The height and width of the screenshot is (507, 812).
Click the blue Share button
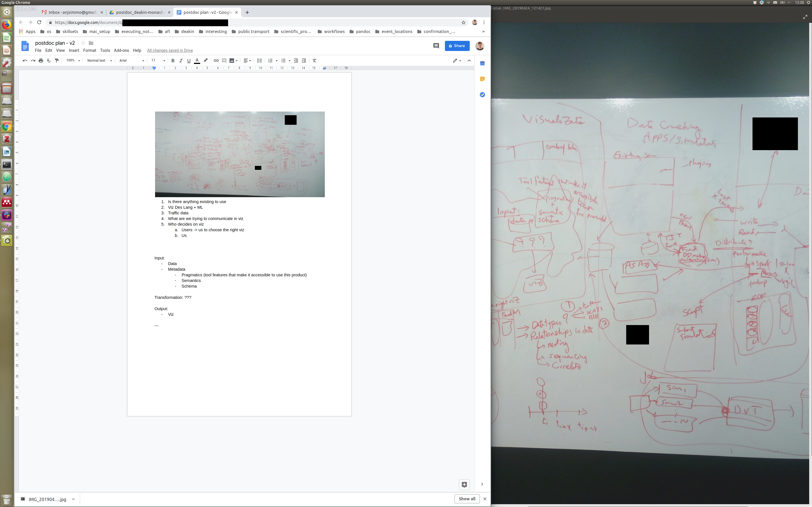pyautogui.click(x=457, y=46)
